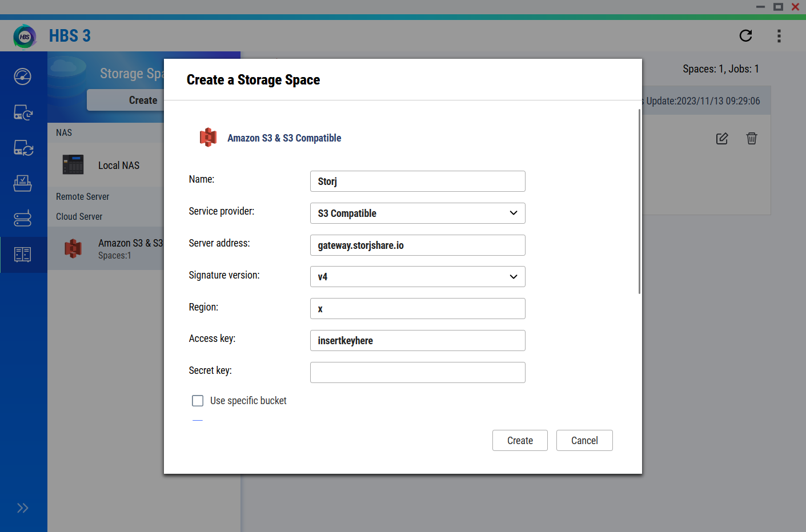Screen dimensions: 806x532
Task: Open the Signature version dropdown
Action: 418,277
